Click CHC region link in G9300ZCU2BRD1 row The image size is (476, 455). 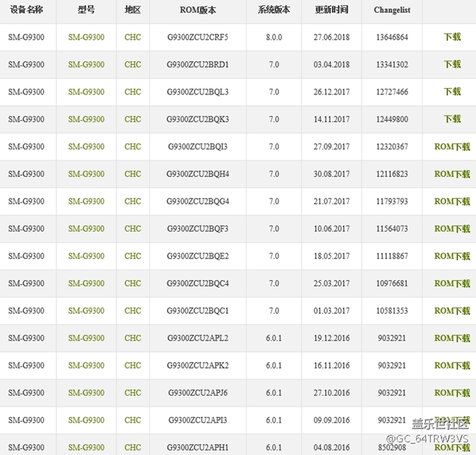point(133,64)
